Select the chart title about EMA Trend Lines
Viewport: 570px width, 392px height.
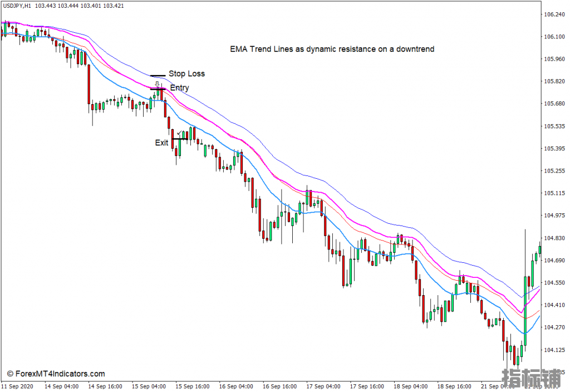(x=332, y=49)
